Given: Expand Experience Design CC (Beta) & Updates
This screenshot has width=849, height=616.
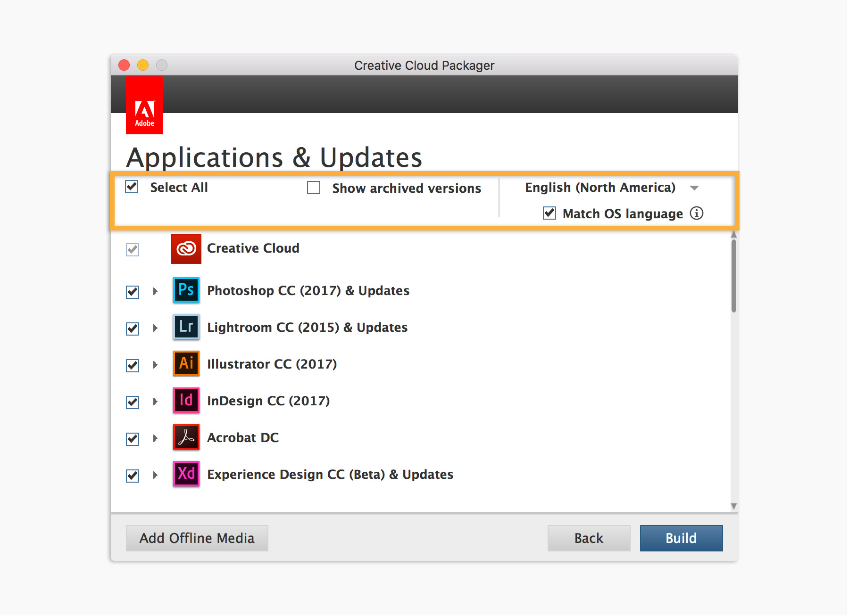Looking at the screenshot, I should coord(155,475).
